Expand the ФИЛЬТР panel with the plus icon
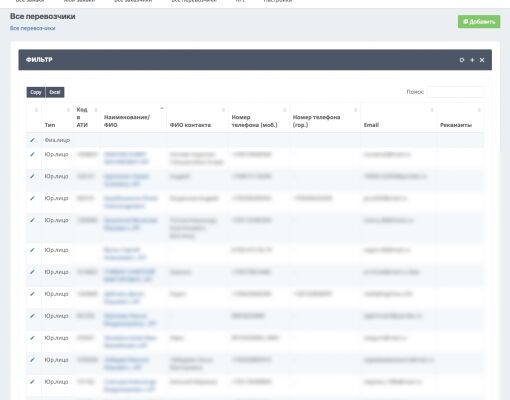The image size is (510, 400). [x=472, y=60]
